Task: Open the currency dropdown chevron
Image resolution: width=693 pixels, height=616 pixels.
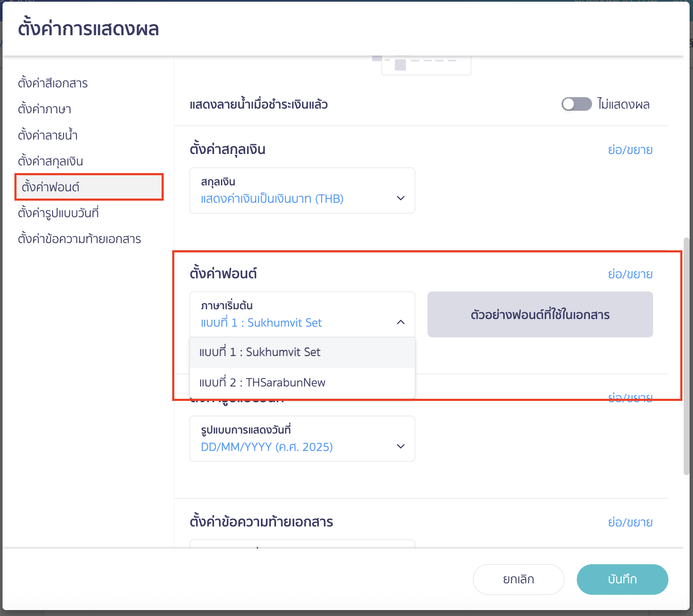Action: pos(400,198)
